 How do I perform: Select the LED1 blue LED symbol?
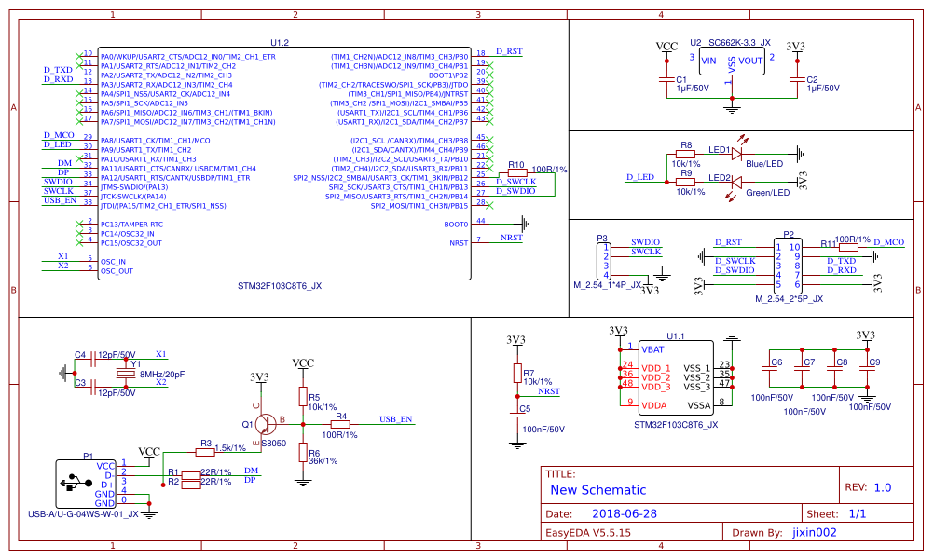click(736, 154)
